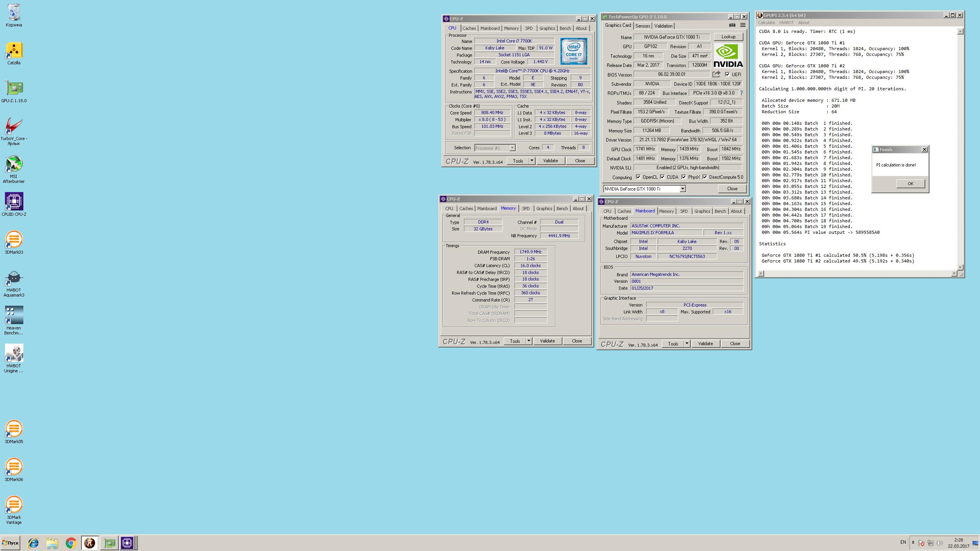Close the Finish dialog with its X
Screen dimensions: 980x551
924,150
